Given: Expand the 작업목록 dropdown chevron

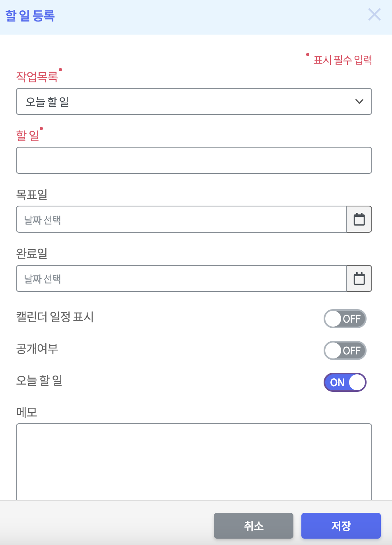Looking at the screenshot, I should (359, 101).
